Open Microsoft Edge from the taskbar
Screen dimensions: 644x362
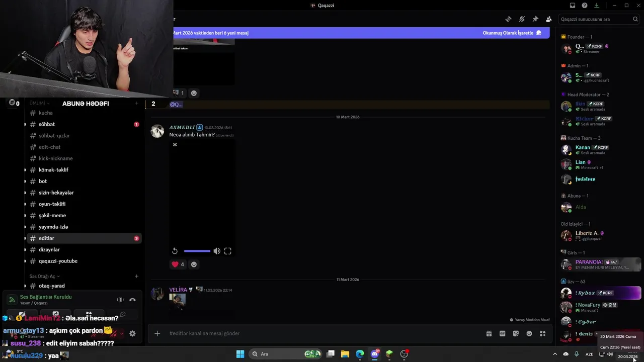tap(360, 354)
